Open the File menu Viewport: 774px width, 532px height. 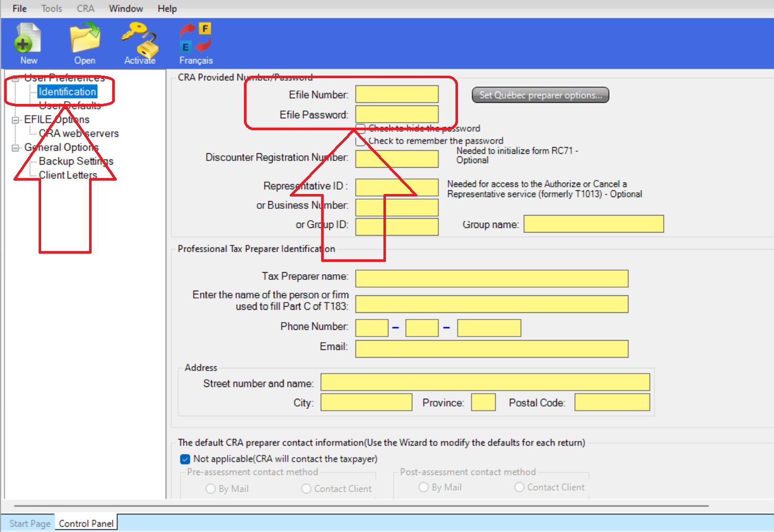pyautogui.click(x=20, y=9)
